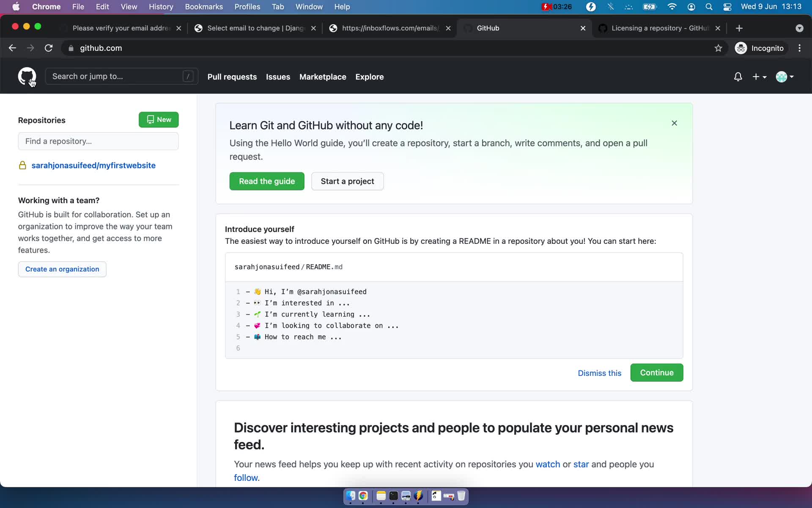Open Terminal from the Dock

click(393, 496)
